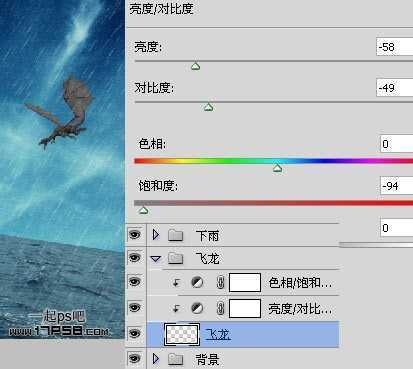Hide the 色相/饱和 adjustment layer

[x=135, y=282]
